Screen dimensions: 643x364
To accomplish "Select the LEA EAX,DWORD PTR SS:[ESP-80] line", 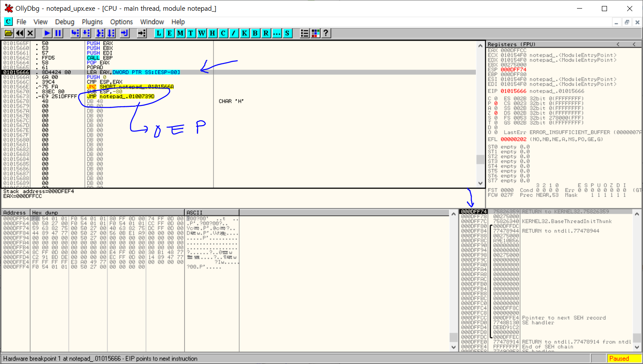I will pyautogui.click(x=239, y=72).
